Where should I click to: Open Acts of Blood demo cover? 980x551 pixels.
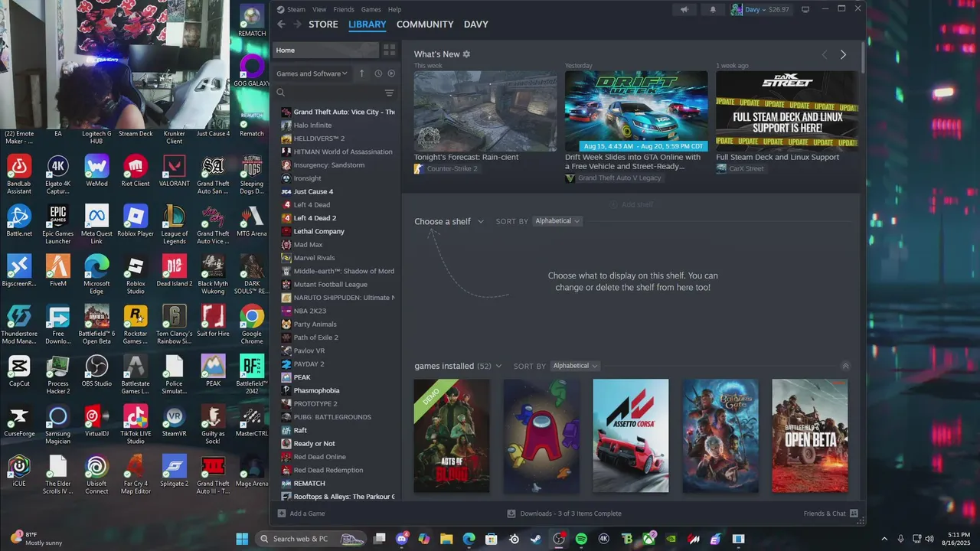452,435
